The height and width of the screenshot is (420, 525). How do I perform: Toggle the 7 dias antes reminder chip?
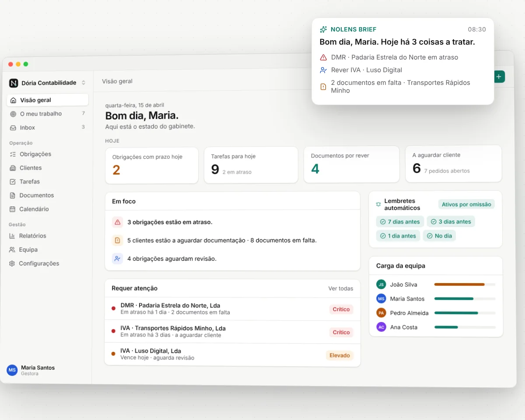coord(400,222)
